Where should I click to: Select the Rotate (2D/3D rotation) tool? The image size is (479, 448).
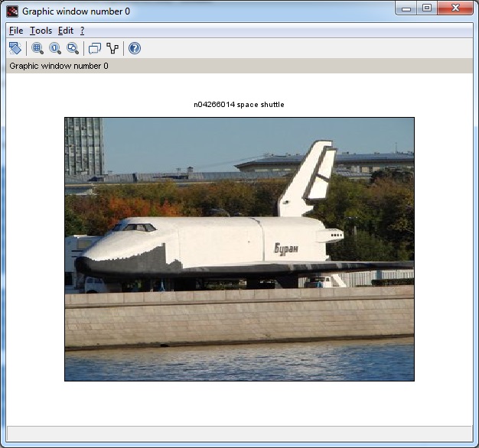[15, 48]
